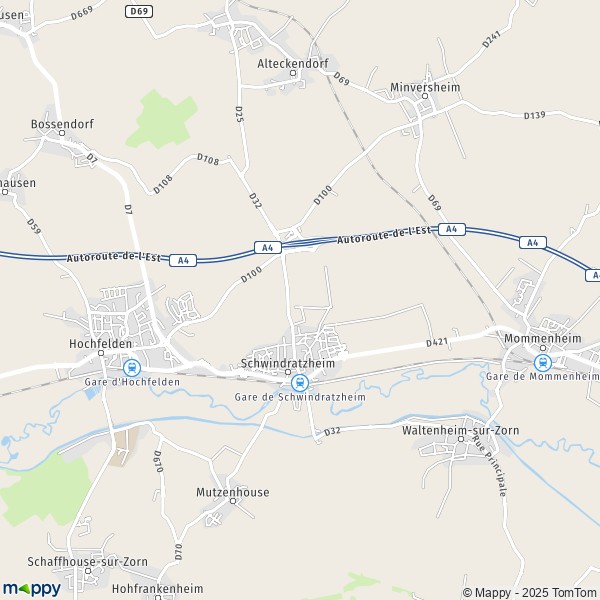Click the A4 shield above Schwindratzheim
The width and height of the screenshot is (600, 600).
click(268, 248)
